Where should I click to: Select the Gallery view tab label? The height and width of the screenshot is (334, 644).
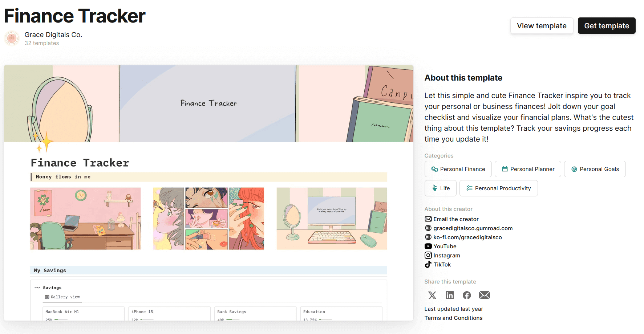click(65, 297)
